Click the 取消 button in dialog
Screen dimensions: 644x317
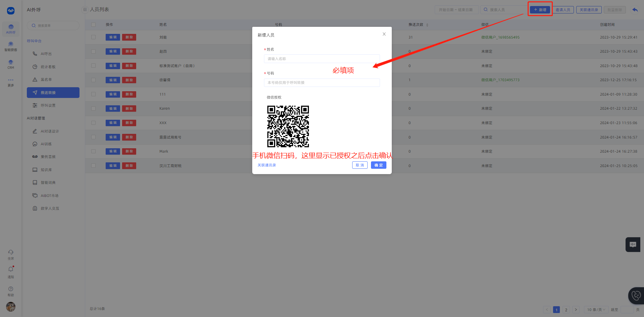[360, 165]
